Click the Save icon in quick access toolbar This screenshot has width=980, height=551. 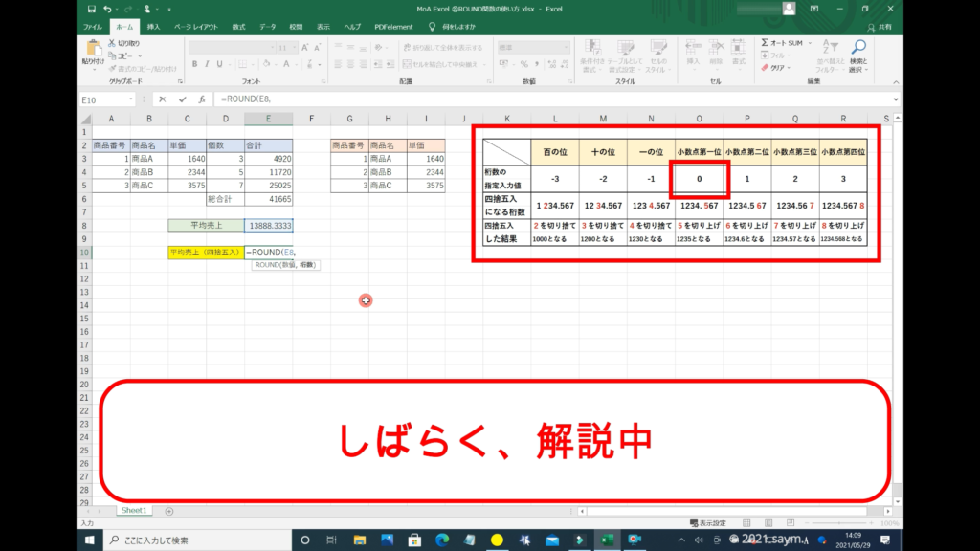coord(90,9)
